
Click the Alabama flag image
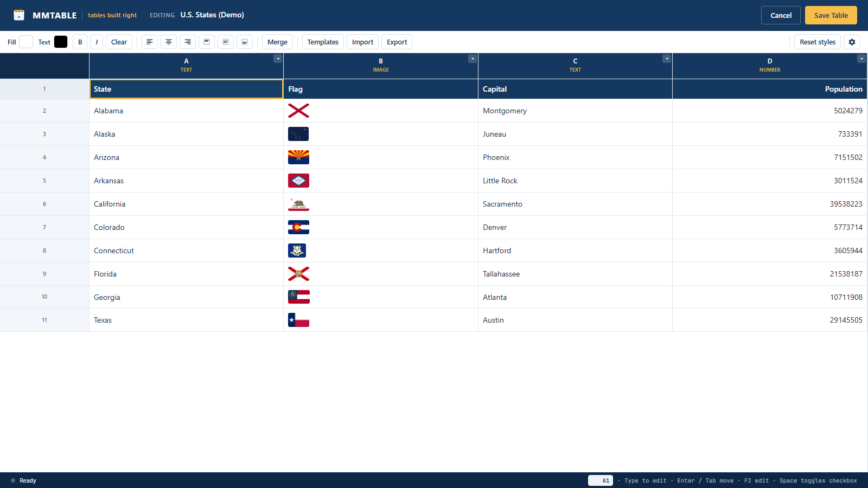(298, 111)
